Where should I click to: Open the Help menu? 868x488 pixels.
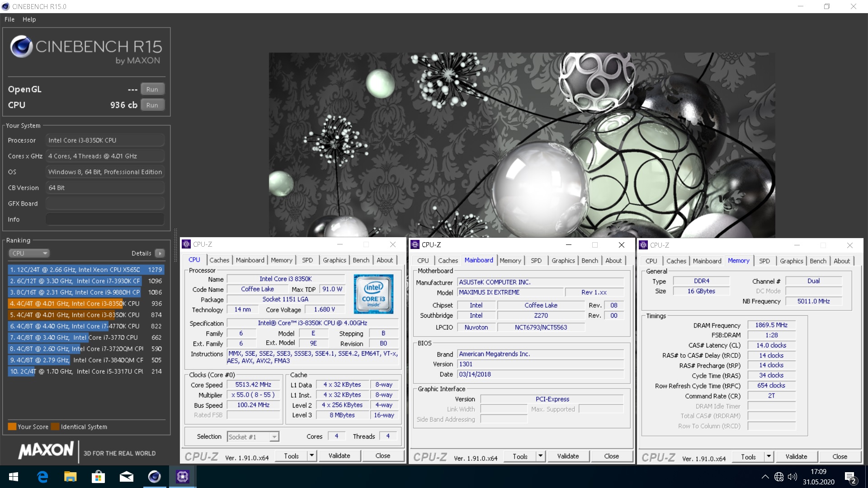29,19
